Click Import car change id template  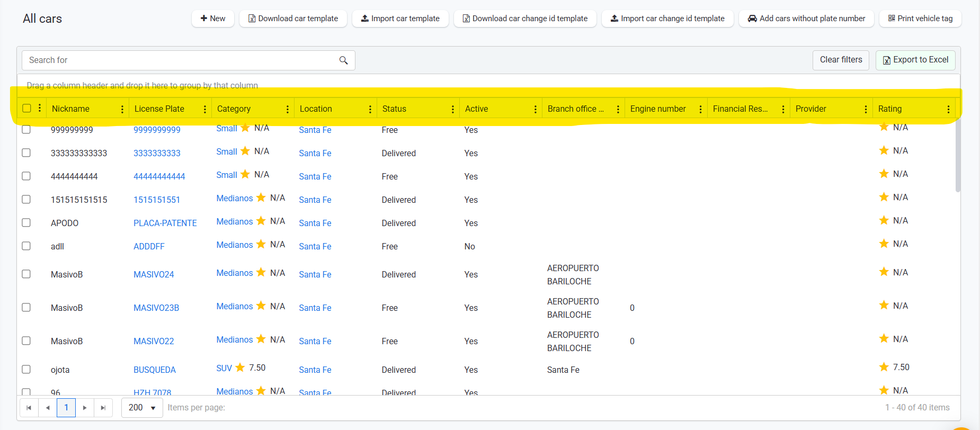667,19
